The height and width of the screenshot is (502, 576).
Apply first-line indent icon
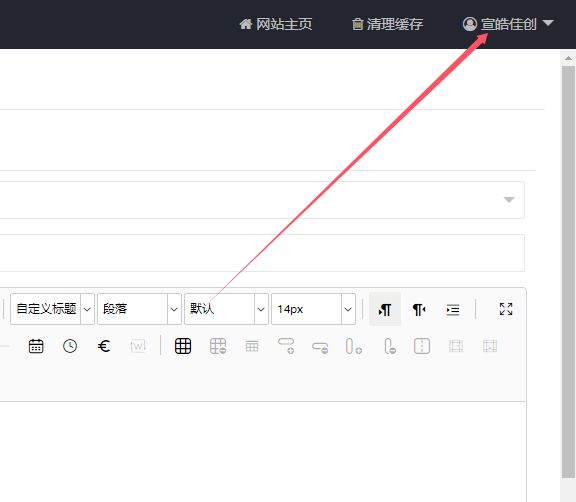point(453,310)
